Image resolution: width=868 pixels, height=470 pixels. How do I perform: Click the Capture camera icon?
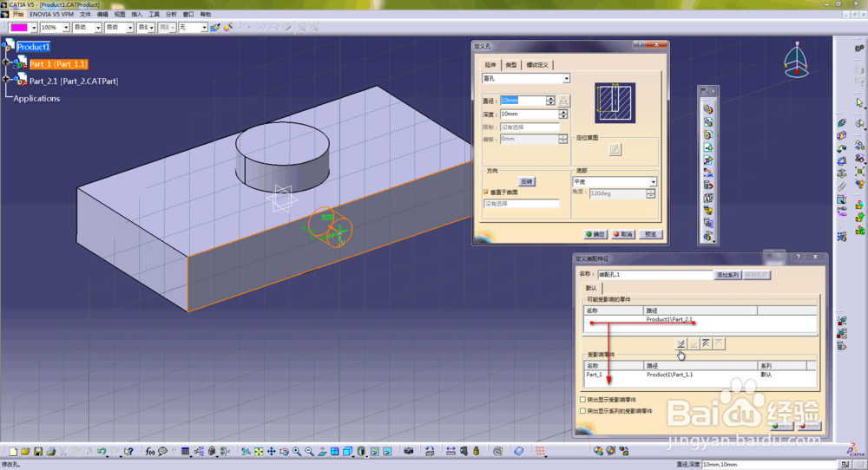409,452
